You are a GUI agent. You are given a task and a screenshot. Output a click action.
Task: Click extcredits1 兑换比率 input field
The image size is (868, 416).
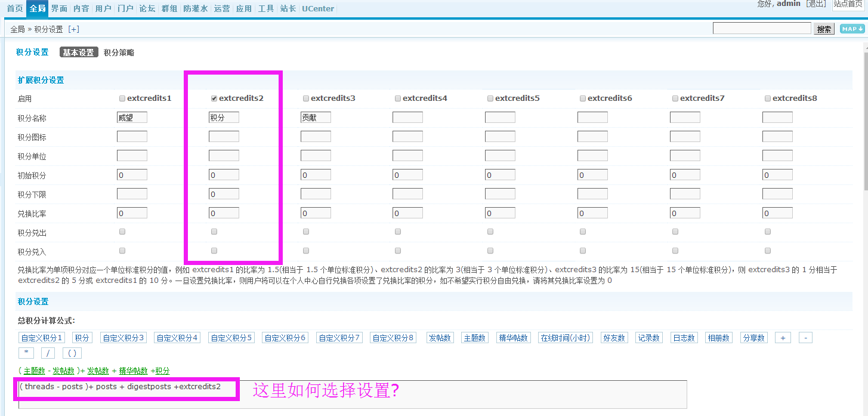(132, 213)
